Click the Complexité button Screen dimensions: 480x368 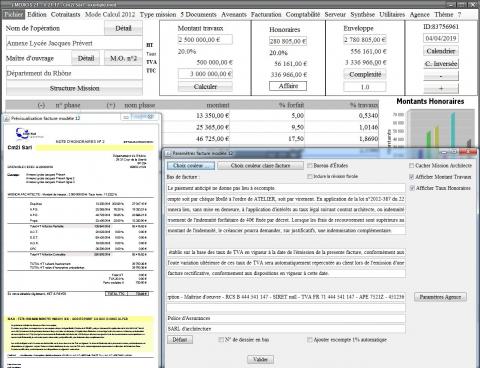[x=365, y=74]
